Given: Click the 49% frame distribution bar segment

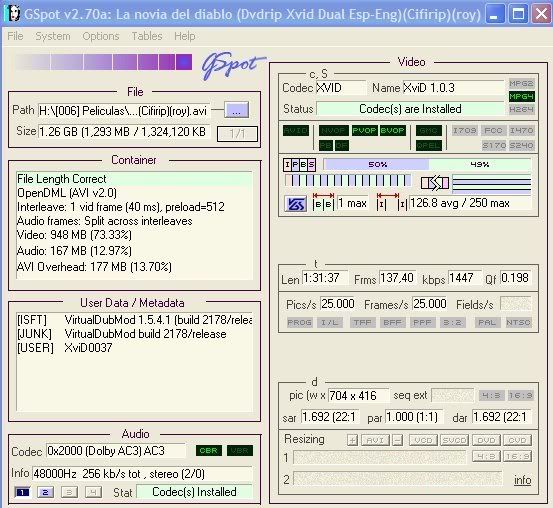Looking at the screenshot, I should point(480,164).
